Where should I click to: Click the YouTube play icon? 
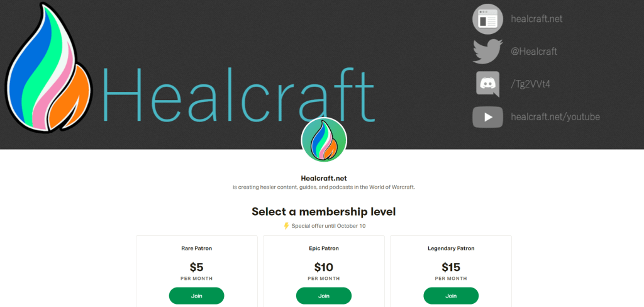click(x=488, y=117)
